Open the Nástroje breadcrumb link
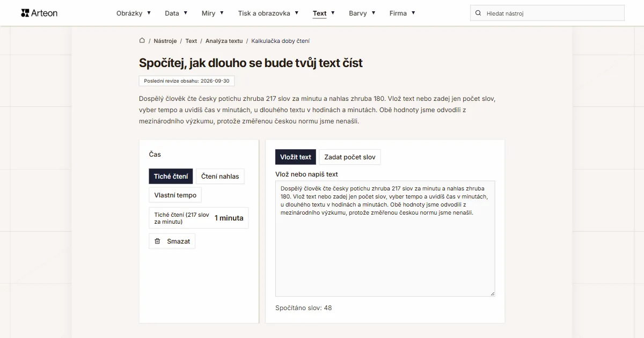644x338 pixels. [x=165, y=41]
